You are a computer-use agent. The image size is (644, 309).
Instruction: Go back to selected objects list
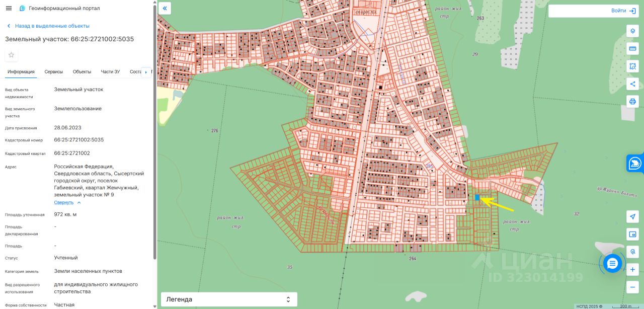(48, 26)
